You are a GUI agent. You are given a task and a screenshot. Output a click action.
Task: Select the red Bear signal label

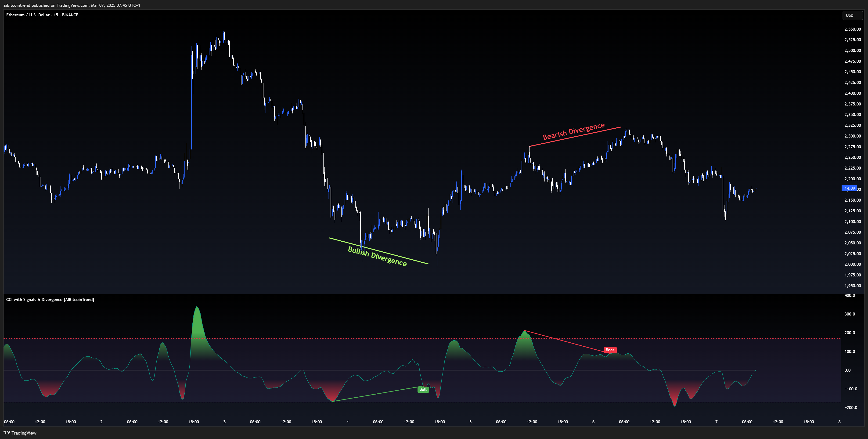pos(610,350)
